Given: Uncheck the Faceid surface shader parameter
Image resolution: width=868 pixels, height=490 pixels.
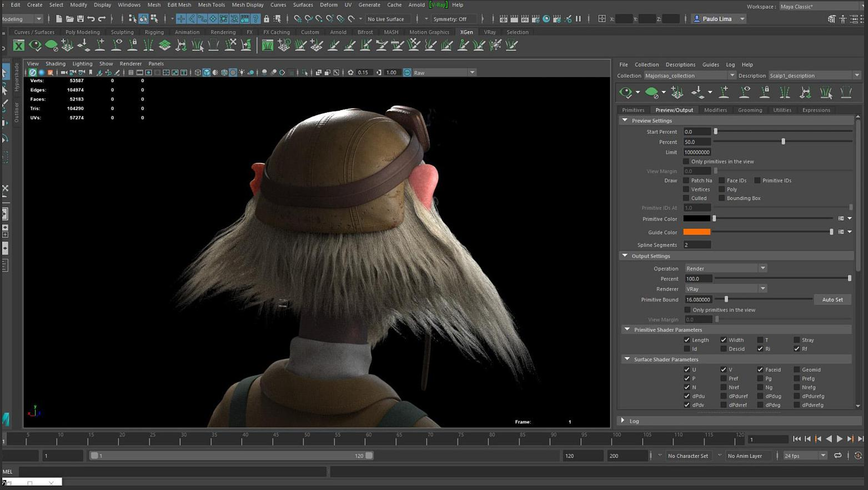Looking at the screenshot, I should pos(760,369).
